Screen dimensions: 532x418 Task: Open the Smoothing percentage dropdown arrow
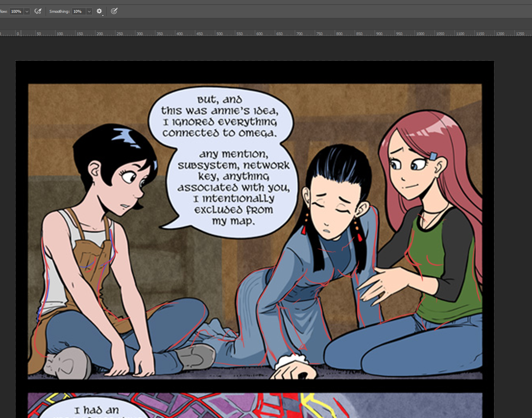pyautogui.click(x=89, y=12)
